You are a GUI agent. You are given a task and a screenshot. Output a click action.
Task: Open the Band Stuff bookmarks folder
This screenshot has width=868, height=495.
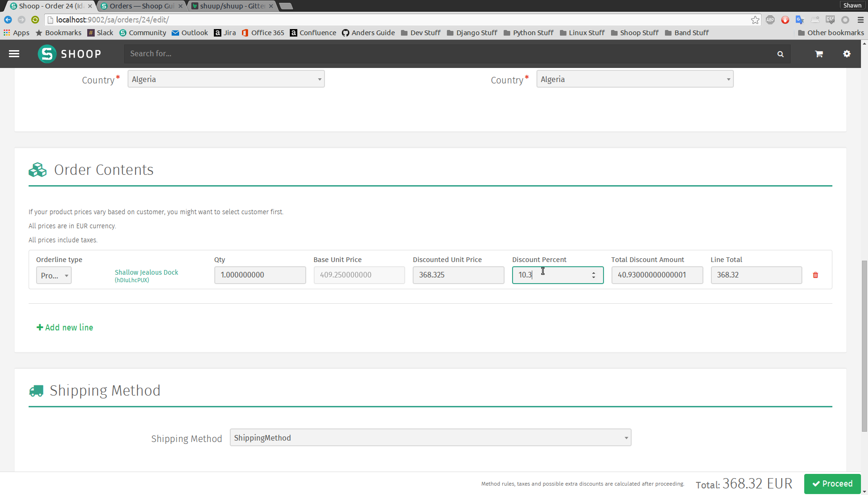tap(687, 33)
